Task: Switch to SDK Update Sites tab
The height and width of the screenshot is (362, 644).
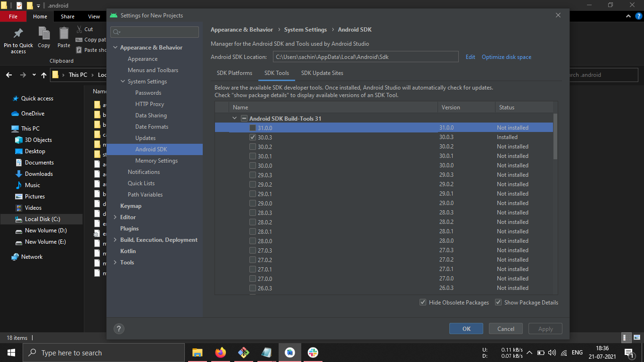Action: click(x=322, y=73)
